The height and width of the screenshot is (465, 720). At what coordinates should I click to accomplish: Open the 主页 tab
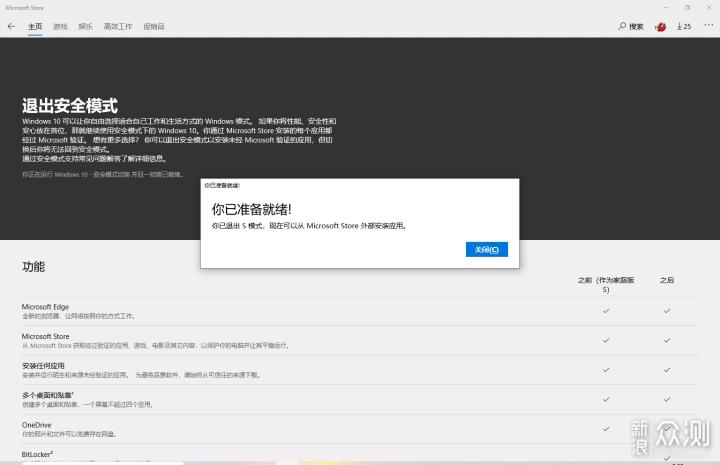coord(35,26)
